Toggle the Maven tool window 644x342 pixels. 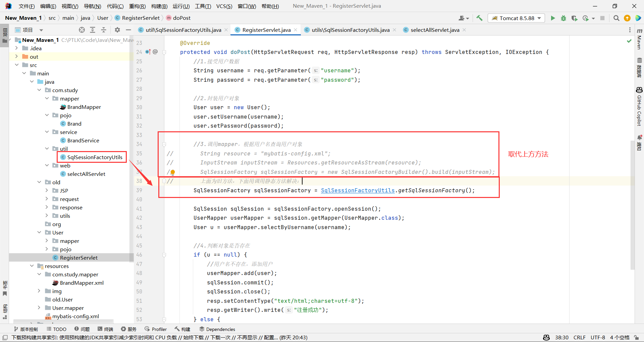point(639,39)
